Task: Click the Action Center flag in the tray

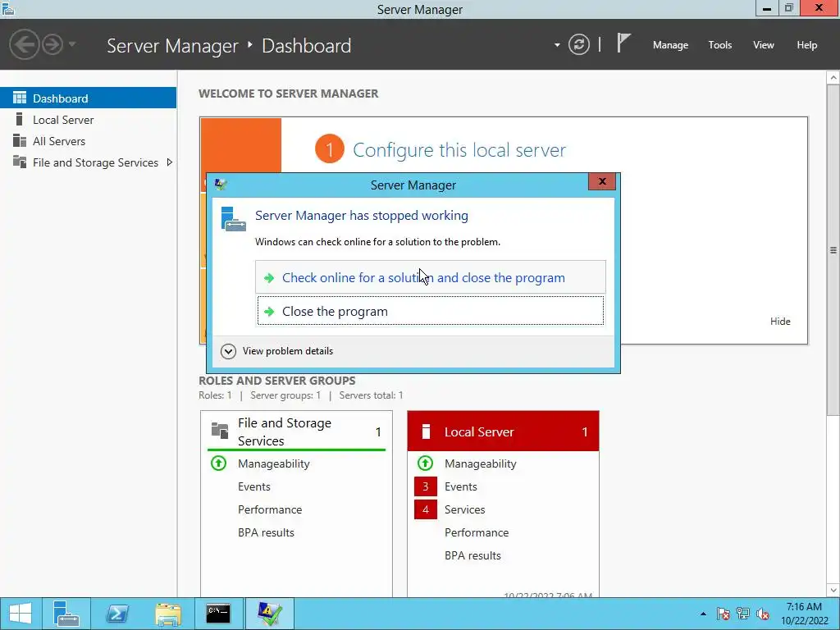Action: pos(723,614)
